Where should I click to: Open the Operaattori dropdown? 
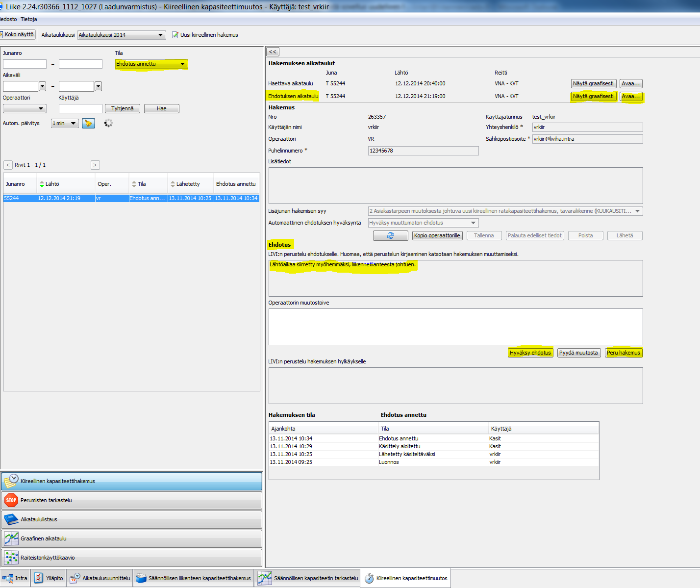click(25, 108)
